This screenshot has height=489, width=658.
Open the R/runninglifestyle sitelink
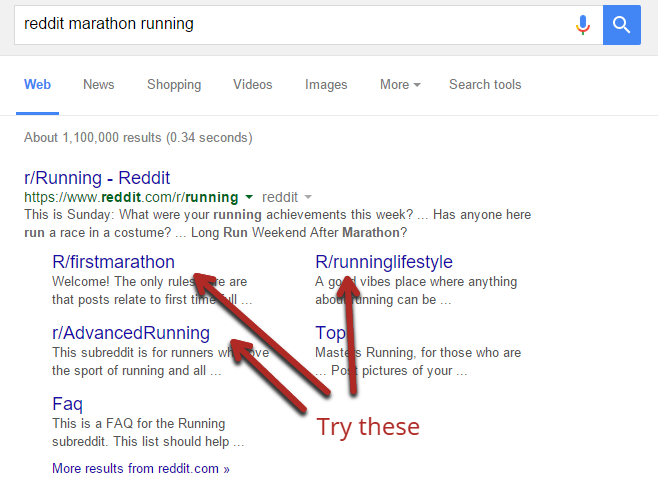[384, 262]
